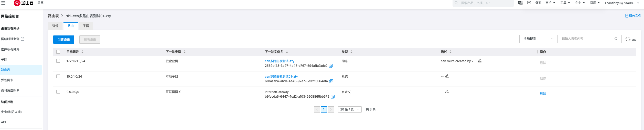Open the 支持 dropdown in top bar
Screen dimensions: 644x130
coord(550,3)
